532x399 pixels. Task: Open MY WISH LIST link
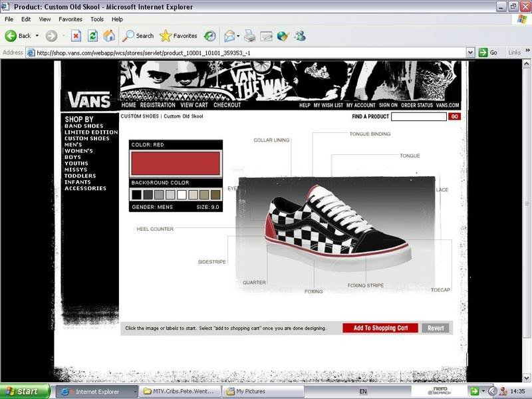click(x=328, y=105)
